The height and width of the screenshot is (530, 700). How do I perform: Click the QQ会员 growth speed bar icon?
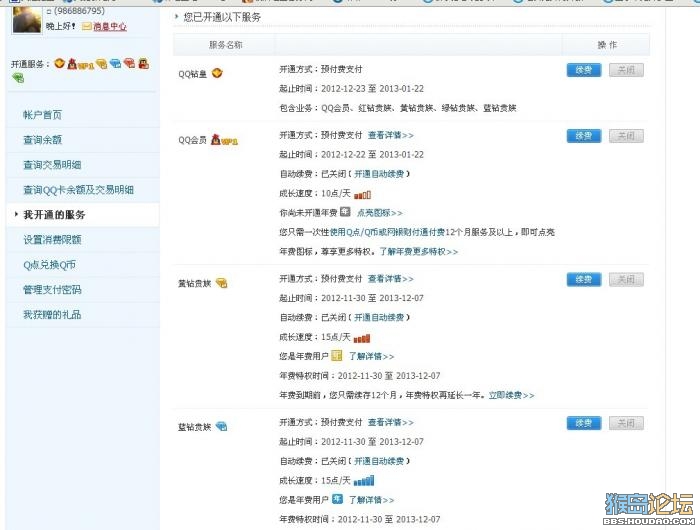point(362,194)
